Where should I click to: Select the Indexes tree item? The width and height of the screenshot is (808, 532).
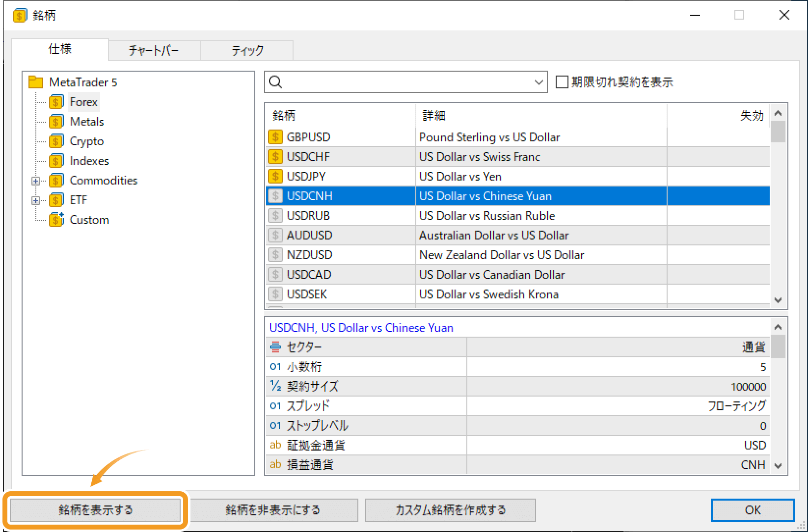click(x=89, y=161)
